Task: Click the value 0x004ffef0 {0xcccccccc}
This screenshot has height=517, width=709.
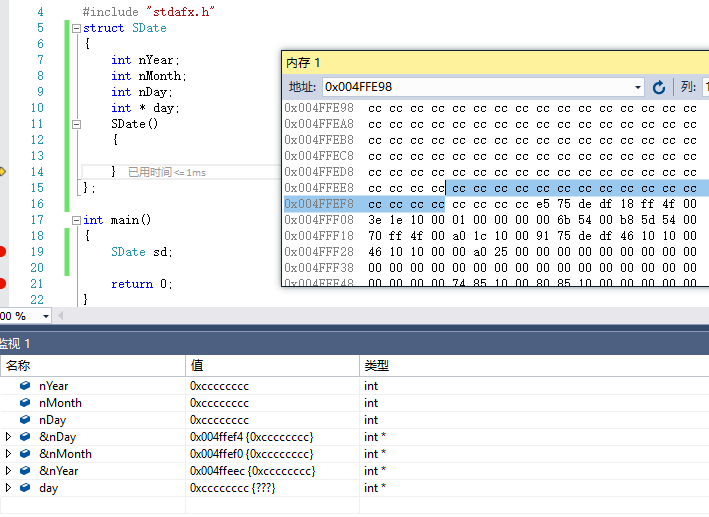Action: pos(251,454)
